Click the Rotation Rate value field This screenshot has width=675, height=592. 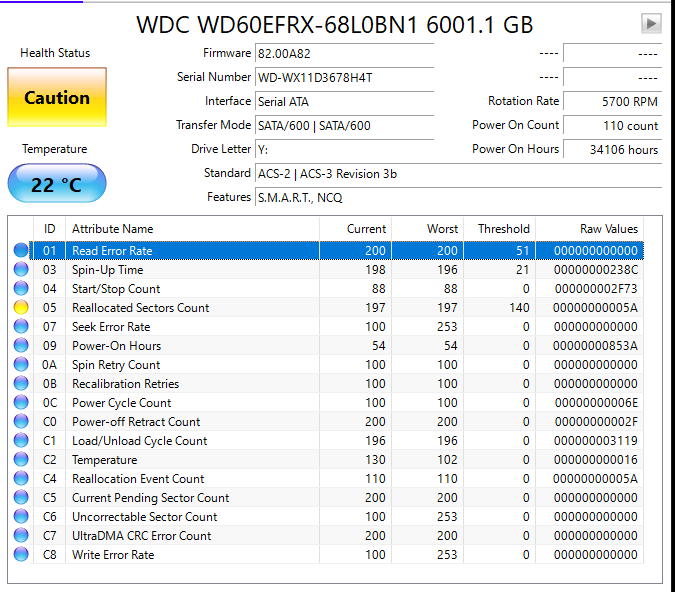612,101
